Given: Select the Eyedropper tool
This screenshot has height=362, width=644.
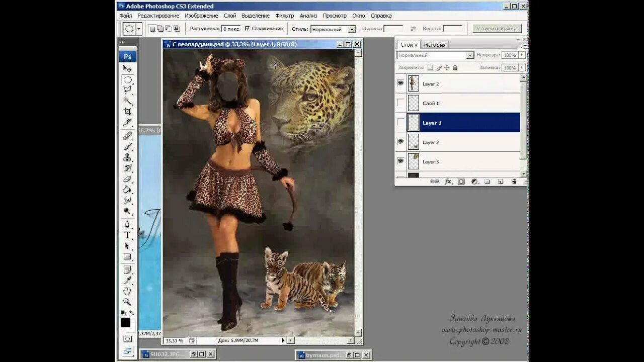Looking at the screenshot, I should point(127,281).
